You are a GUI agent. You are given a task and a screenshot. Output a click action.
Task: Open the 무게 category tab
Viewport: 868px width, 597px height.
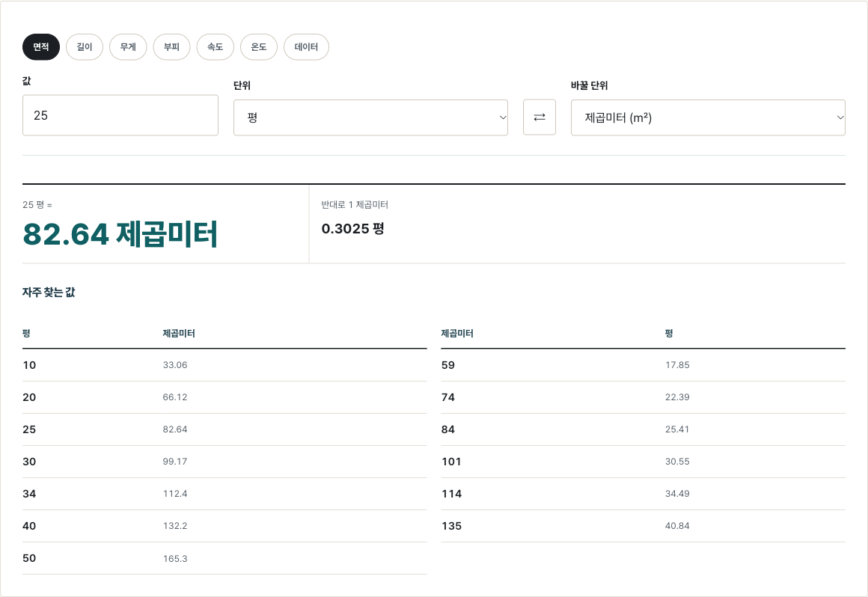128,47
